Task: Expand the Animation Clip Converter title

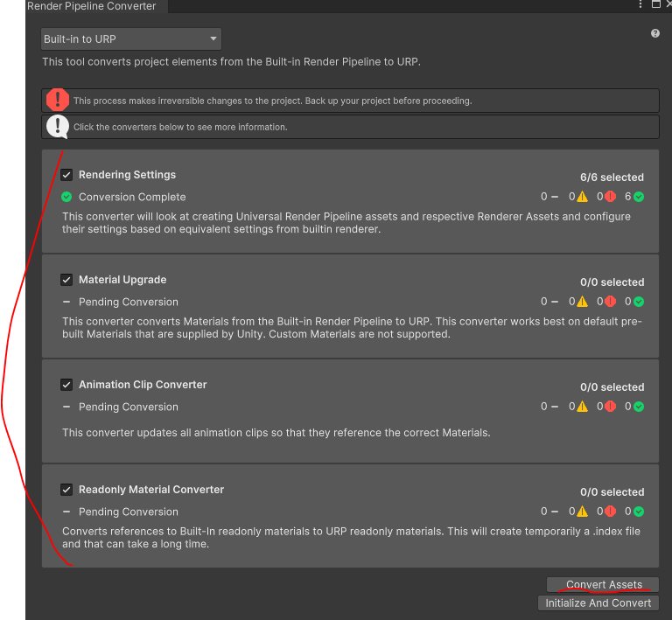Action: [143, 385]
